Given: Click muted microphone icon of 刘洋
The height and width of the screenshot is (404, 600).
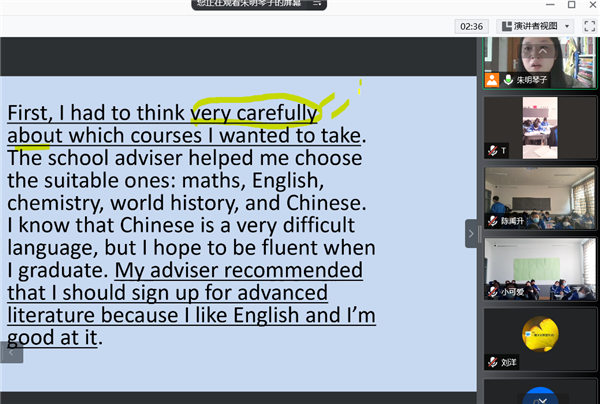Looking at the screenshot, I should coord(493,362).
